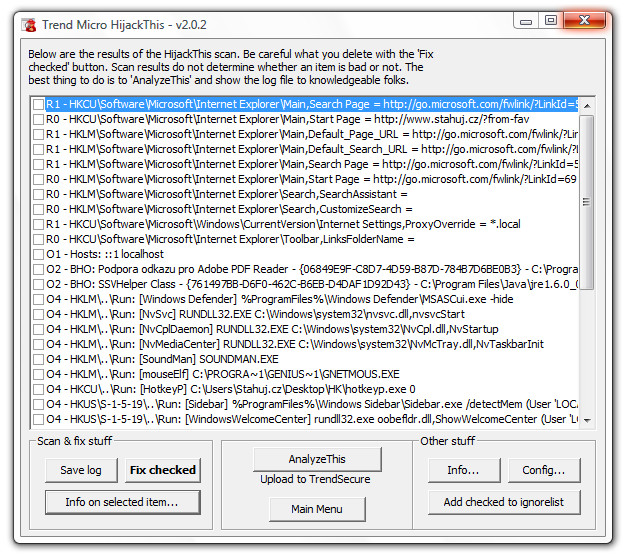Close the HijackThis window
Image resolution: width=627 pixels, height=560 pixels.
click(x=584, y=21)
